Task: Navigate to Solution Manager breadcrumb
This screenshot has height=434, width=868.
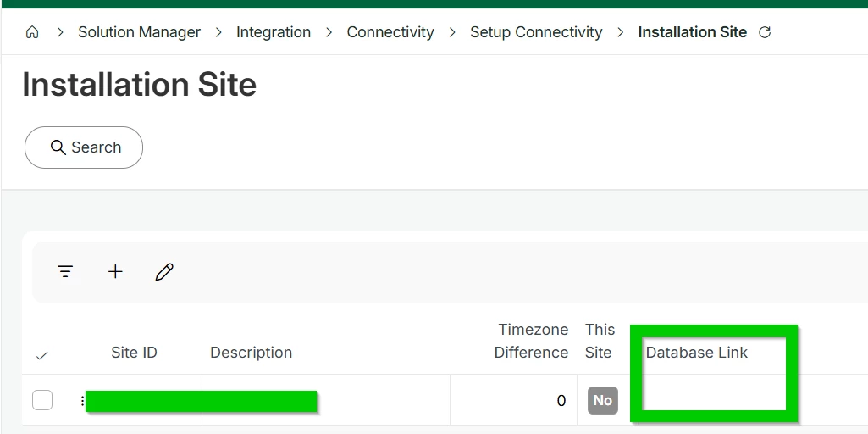Action: click(x=139, y=32)
